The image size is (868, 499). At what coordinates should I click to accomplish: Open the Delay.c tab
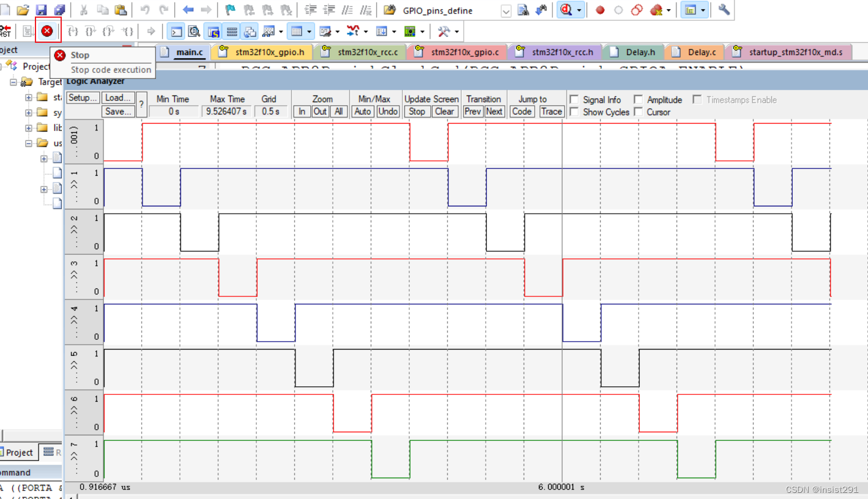coord(695,52)
